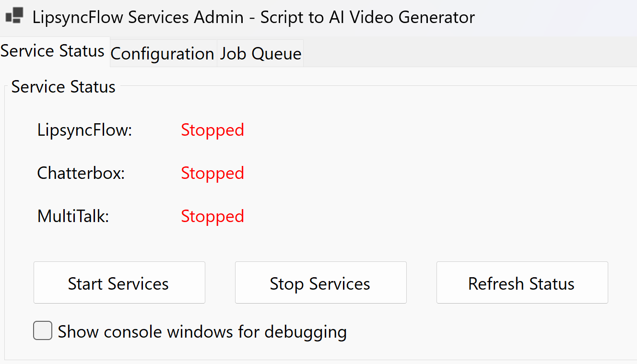
Task: Click the LipsyncFlow Services Admin application icon
Action: click(x=14, y=17)
